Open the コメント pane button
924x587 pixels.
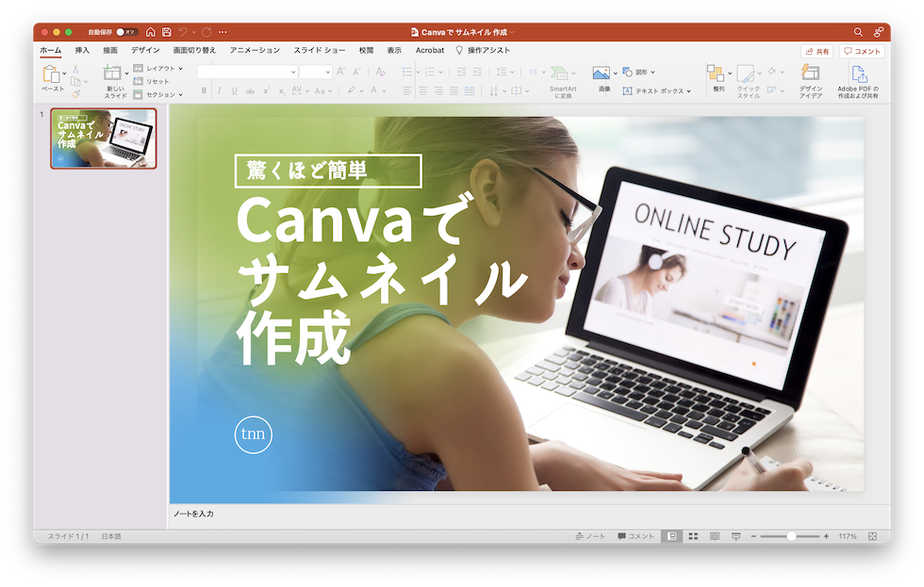click(861, 50)
